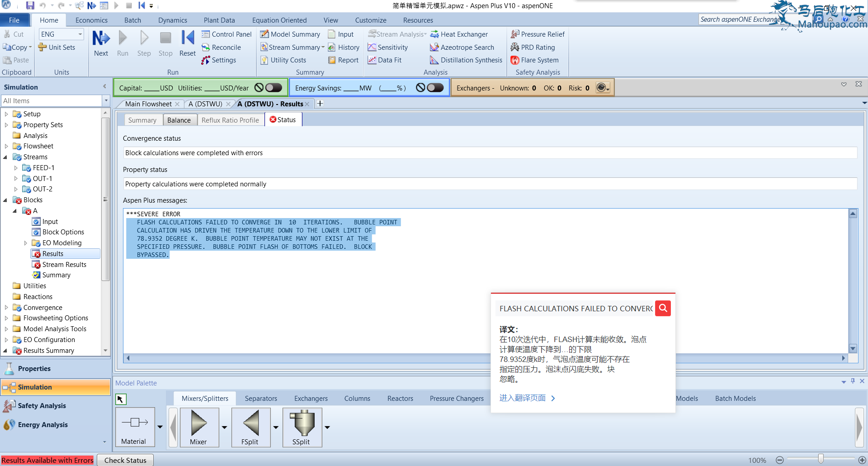868x466 pixels.
Task: Open Unit Sets
Action: coord(57,48)
